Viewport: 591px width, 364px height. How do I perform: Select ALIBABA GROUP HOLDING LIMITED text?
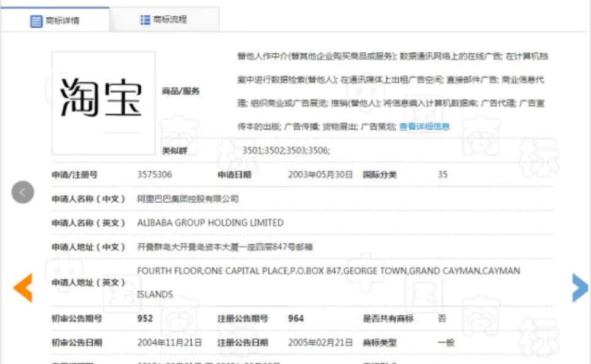pyautogui.click(x=210, y=223)
